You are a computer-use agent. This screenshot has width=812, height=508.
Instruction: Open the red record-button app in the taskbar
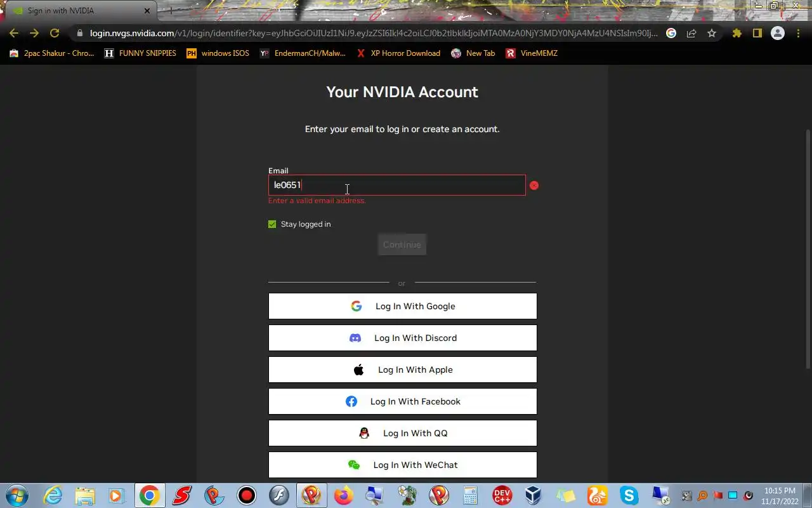(x=246, y=495)
